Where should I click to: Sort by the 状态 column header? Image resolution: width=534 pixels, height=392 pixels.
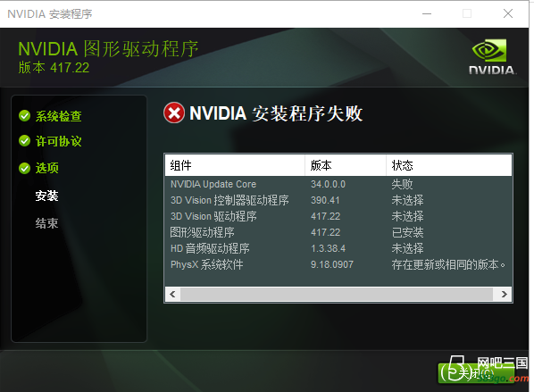(x=449, y=165)
